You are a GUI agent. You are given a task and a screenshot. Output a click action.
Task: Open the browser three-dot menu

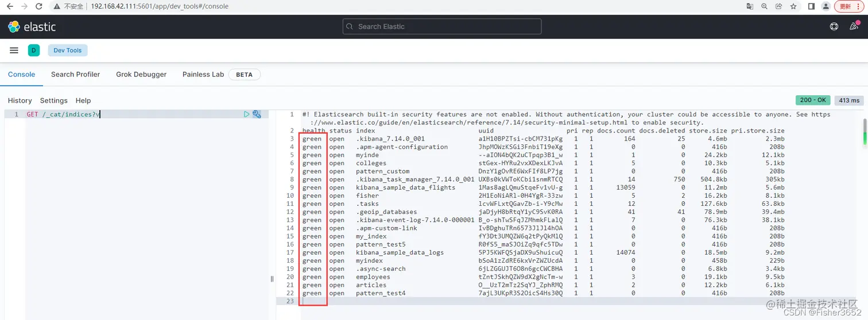(859, 6)
